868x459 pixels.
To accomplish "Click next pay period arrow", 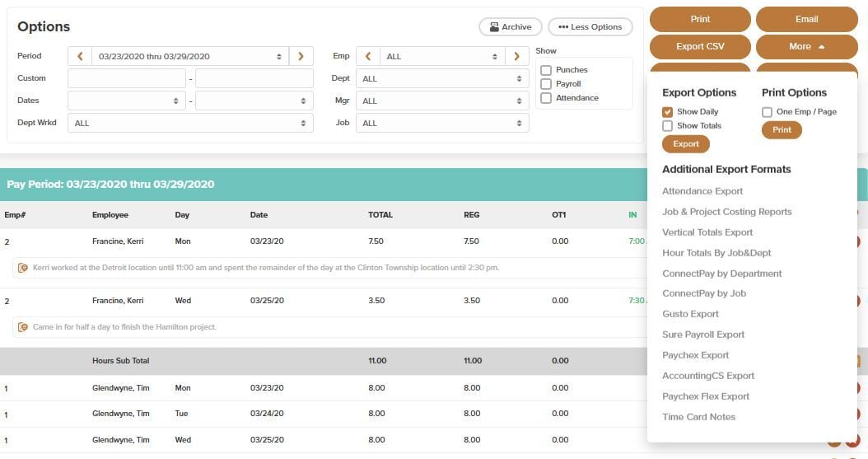I will coord(301,56).
